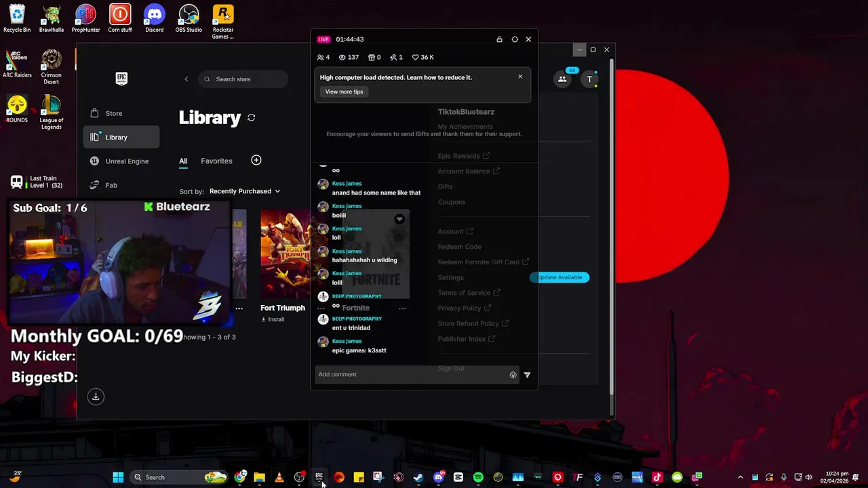This screenshot has width=868, height=488.
Task: Open live overlay settings gear
Action: [515, 39]
